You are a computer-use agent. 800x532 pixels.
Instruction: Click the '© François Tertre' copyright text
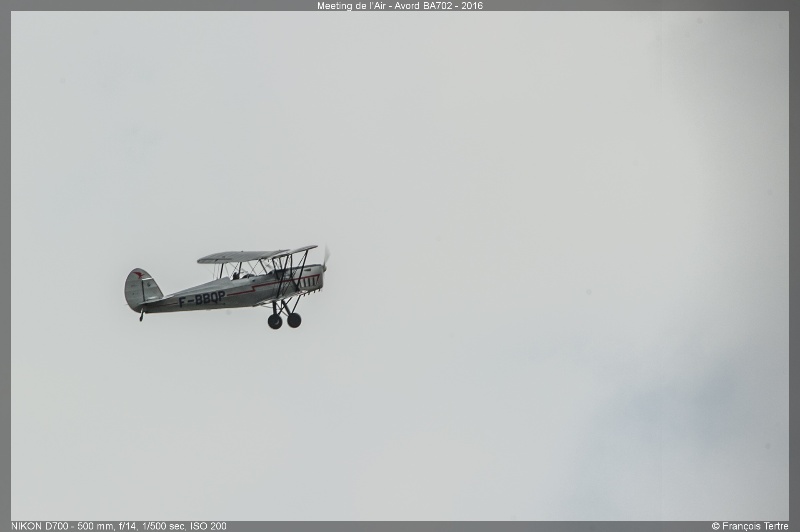[x=750, y=526]
